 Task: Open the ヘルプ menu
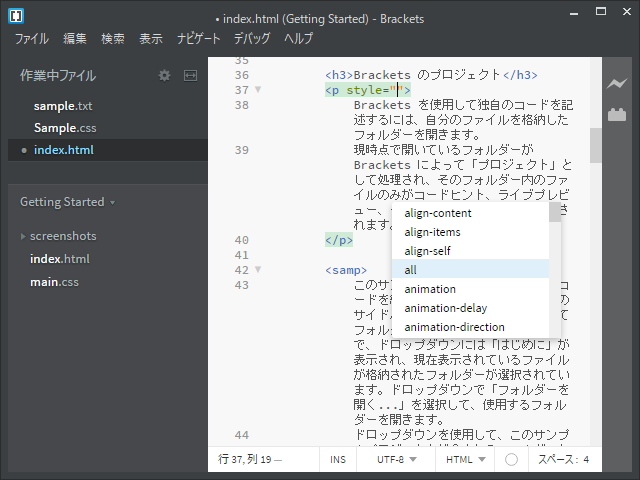click(298, 38)
